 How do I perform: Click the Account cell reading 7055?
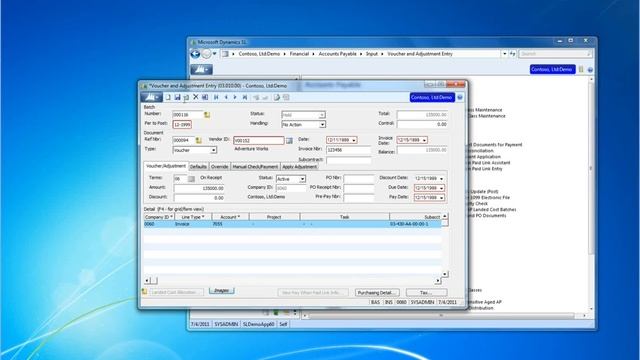coord(230,224)
